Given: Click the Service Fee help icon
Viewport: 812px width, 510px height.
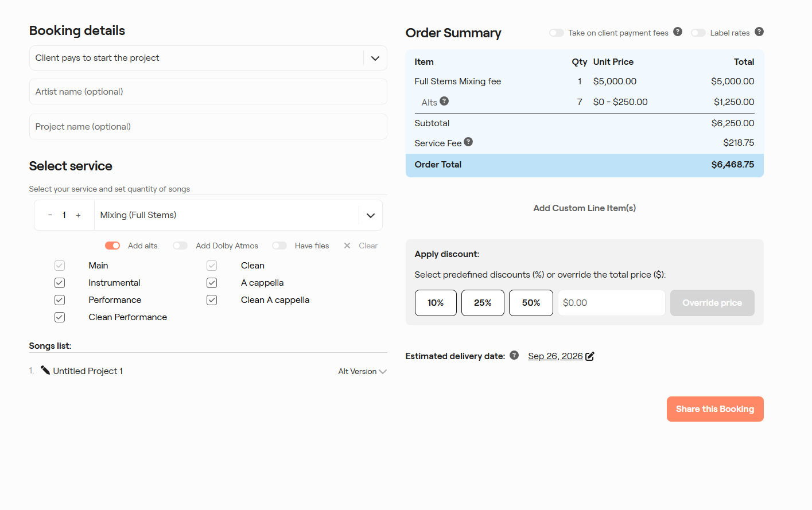Looking at the screenshot, I should point(468,142).
